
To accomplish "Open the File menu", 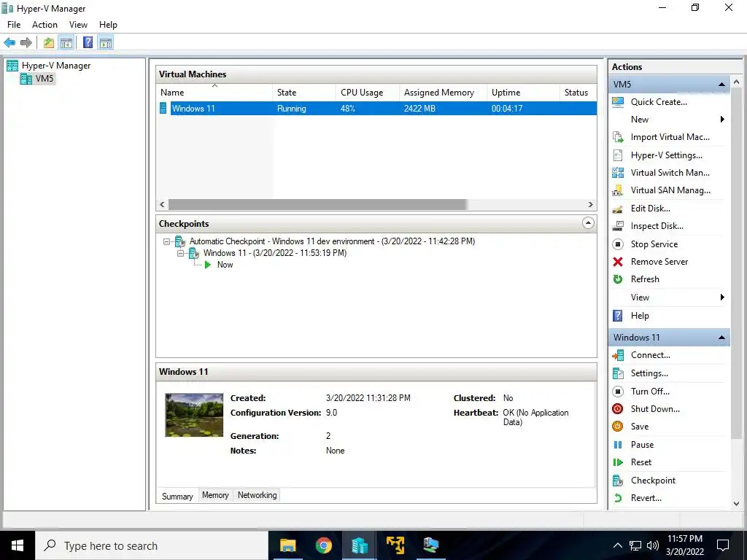I will coord(14,25).
